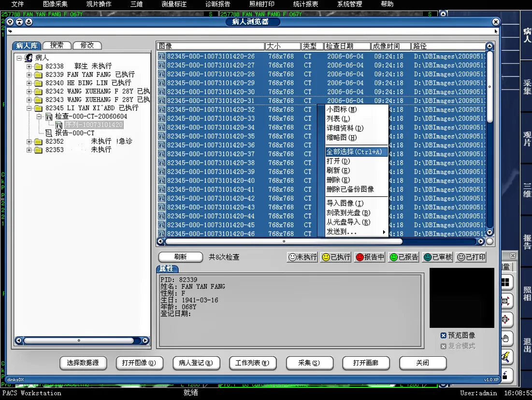The height and width of the screenshot is (400, 532).
Task: Click the lightning magnifier tool
Action: pos(505,357)
